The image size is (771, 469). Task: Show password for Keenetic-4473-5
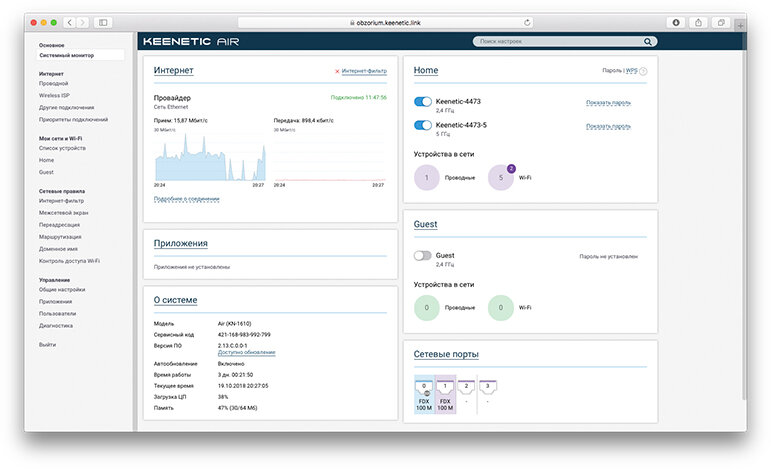click(608, 126)
